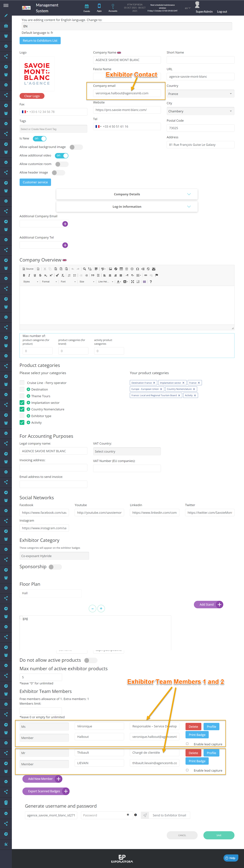Screen dimensions: 244x868
Task: Open the hamburger menu in header
Action: 6,5
